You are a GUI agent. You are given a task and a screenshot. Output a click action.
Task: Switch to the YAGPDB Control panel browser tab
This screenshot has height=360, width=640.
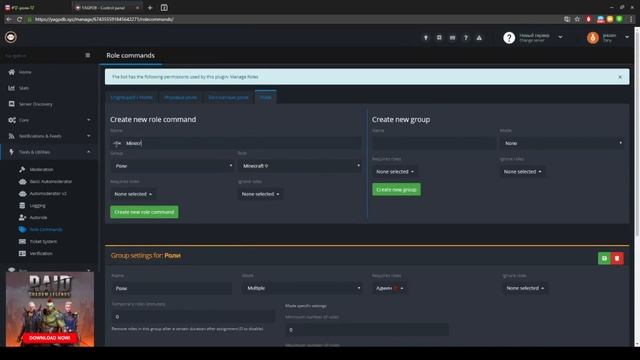click(x=107, y=8)
